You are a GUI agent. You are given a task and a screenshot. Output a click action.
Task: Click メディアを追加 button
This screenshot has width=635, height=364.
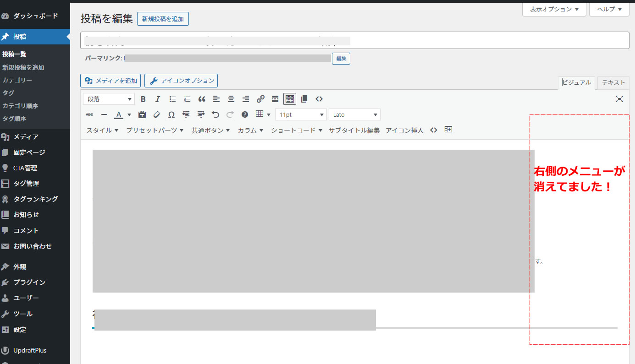pos(110,81)
